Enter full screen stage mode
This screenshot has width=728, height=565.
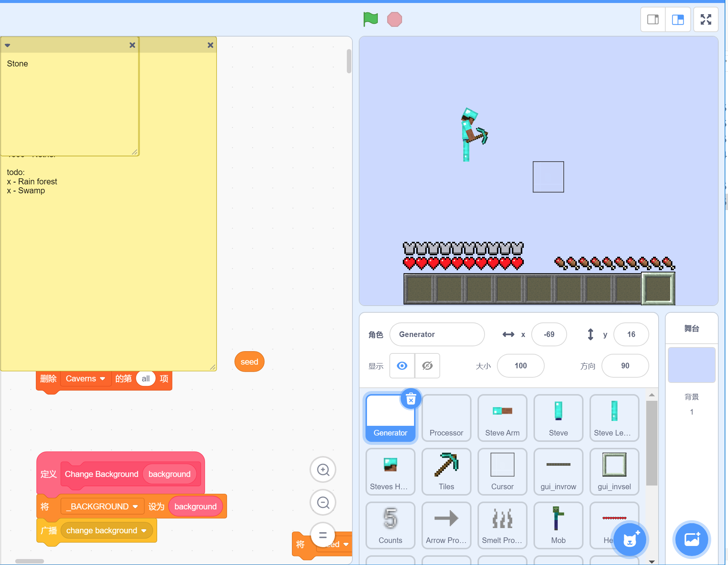click(x=706, y=19)
